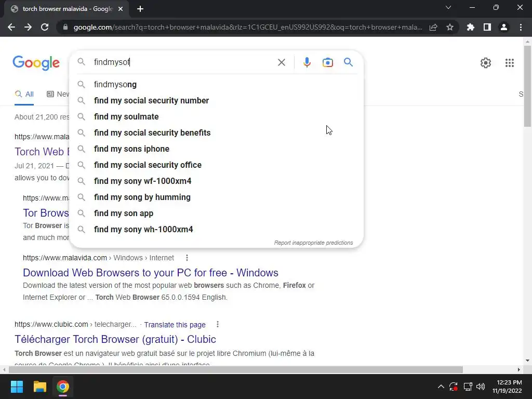
Task: Open the network tray icon
Action: coord(468,387)
